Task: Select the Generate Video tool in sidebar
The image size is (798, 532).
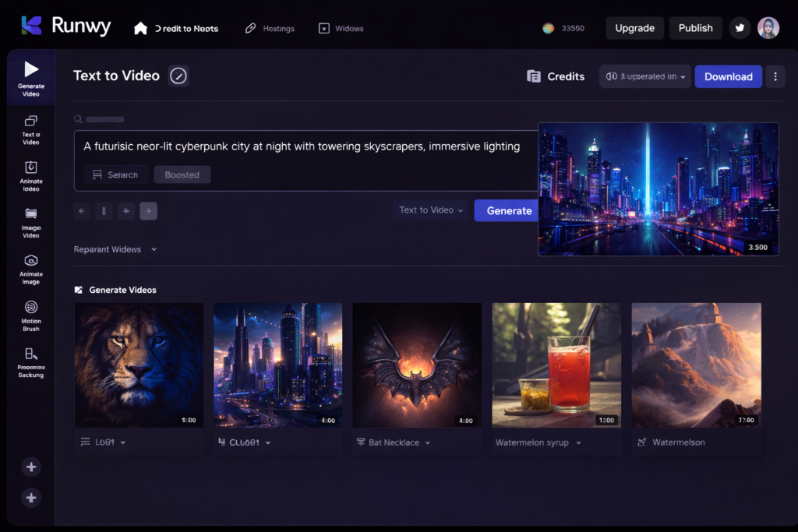Action: [x=30, y=77]
